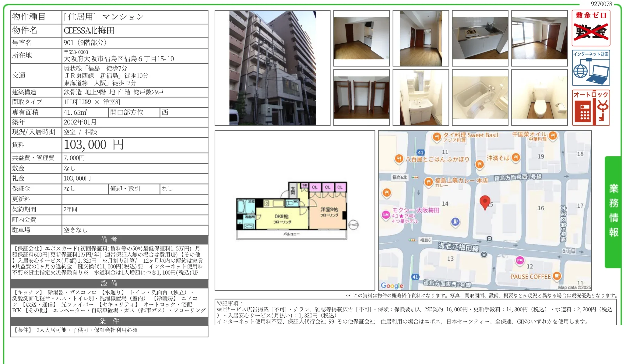Click the Google logo on the map
Viewport: 626px width, 364px height.
[x=392, y=285]
